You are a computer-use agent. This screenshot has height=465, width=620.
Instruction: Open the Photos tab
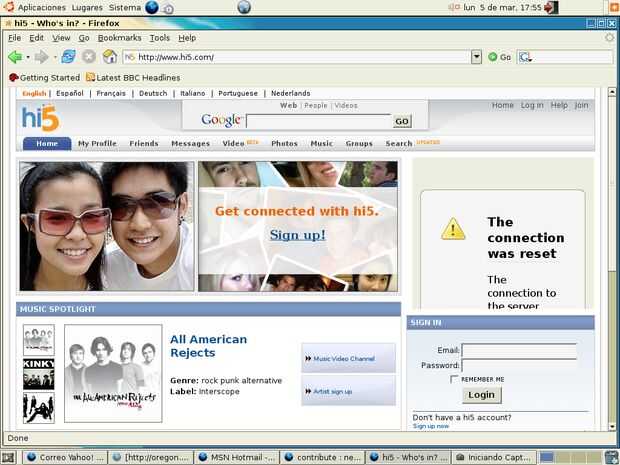click(284, 144)
